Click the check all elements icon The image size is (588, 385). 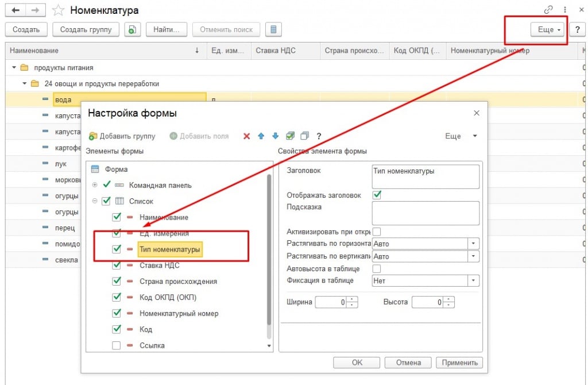(290, 136)
